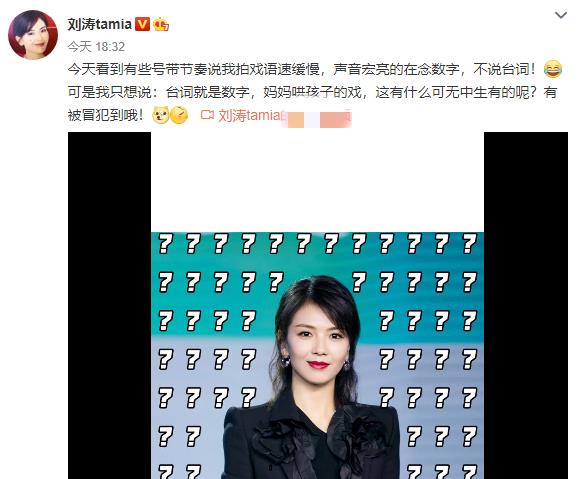Click the white blank area atop video
Screen dimensions: 585x479
(x=317, y=182)
